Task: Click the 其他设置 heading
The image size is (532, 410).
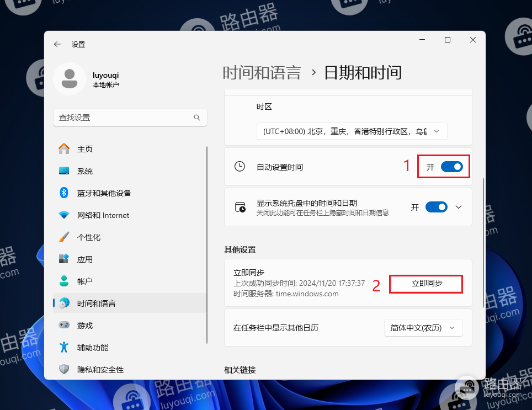Action: pos(240,249)
